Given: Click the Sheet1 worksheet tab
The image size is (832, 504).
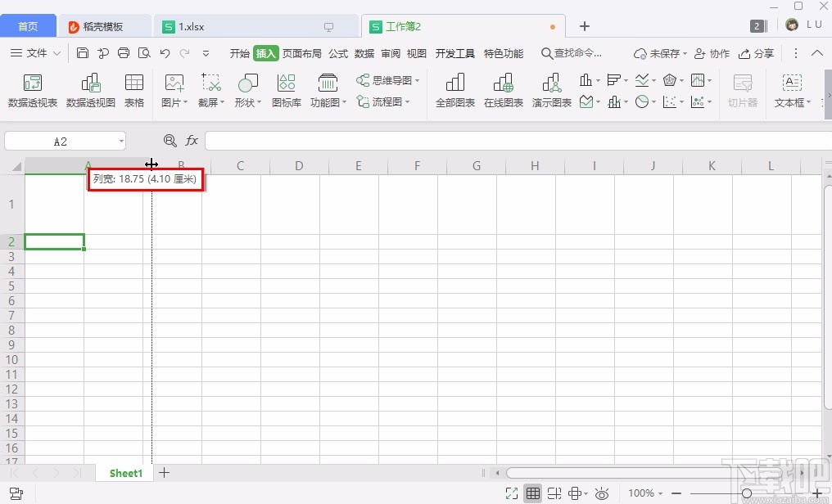Looking at the screenshot, I should (x=124, y=473).
